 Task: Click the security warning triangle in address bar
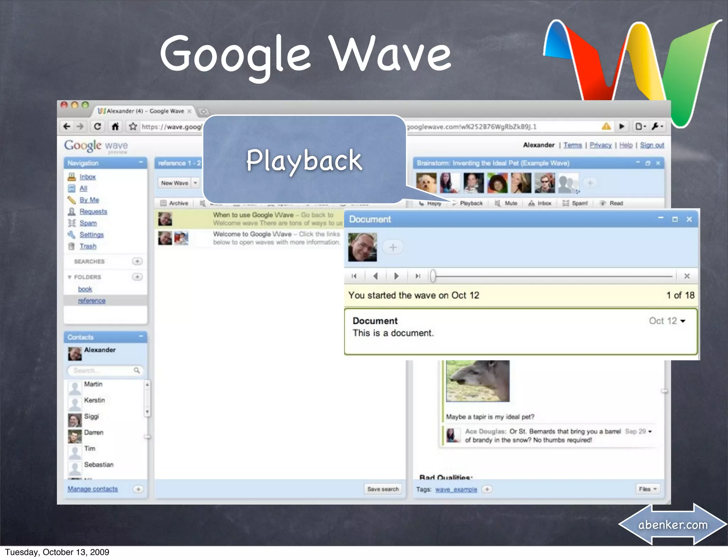[x=606, y=126]
